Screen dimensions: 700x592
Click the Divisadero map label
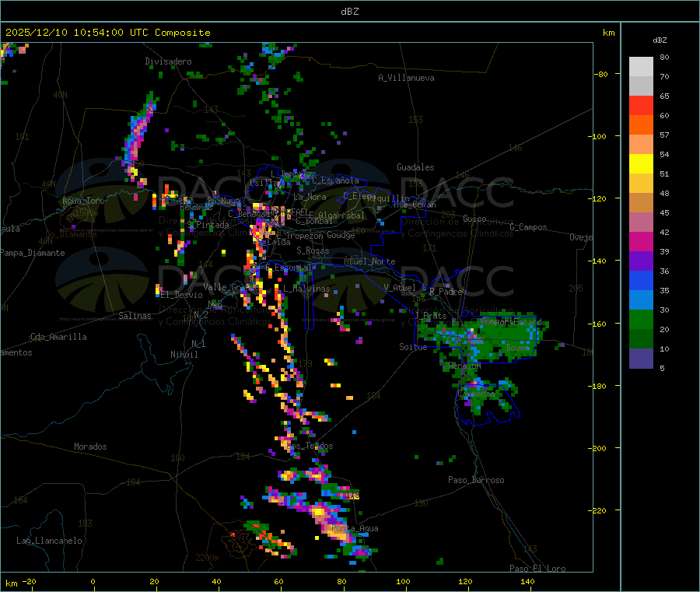click(x=168, y=61)
